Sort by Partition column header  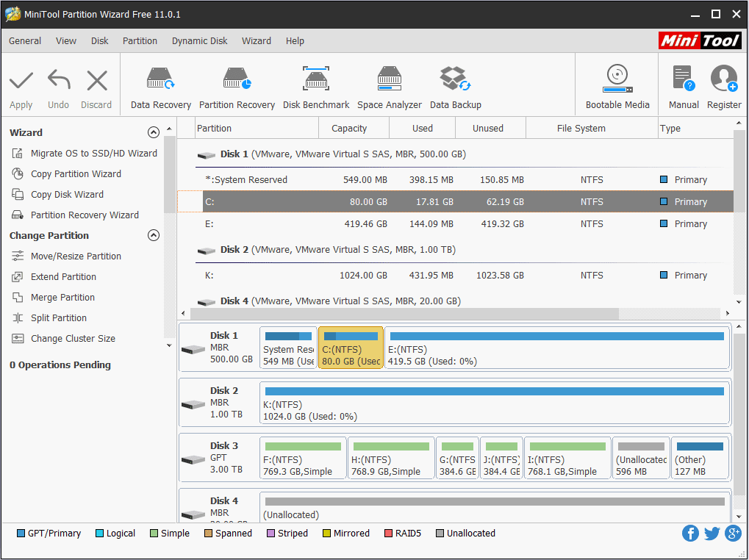pyautogui.click(x=257, y=128)
